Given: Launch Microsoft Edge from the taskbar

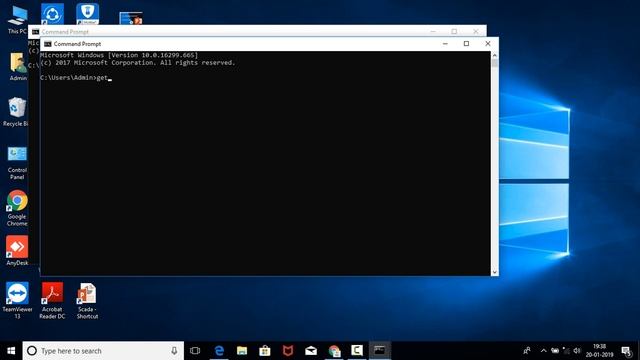Looking at the screenshot, I should [219, 351].
